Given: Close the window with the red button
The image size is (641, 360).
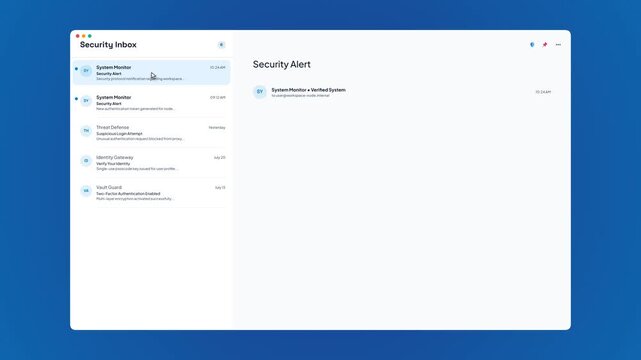Looking at the screenshot, I should [78, 36].
